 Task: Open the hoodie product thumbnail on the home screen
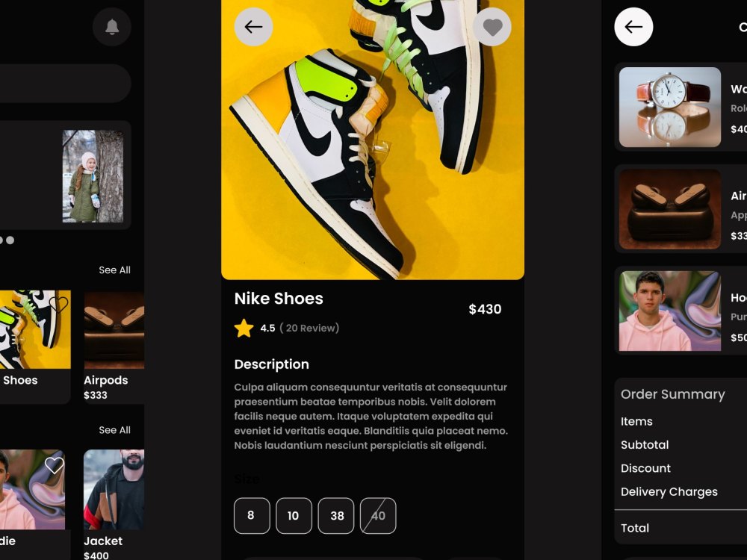pos(32,490)
